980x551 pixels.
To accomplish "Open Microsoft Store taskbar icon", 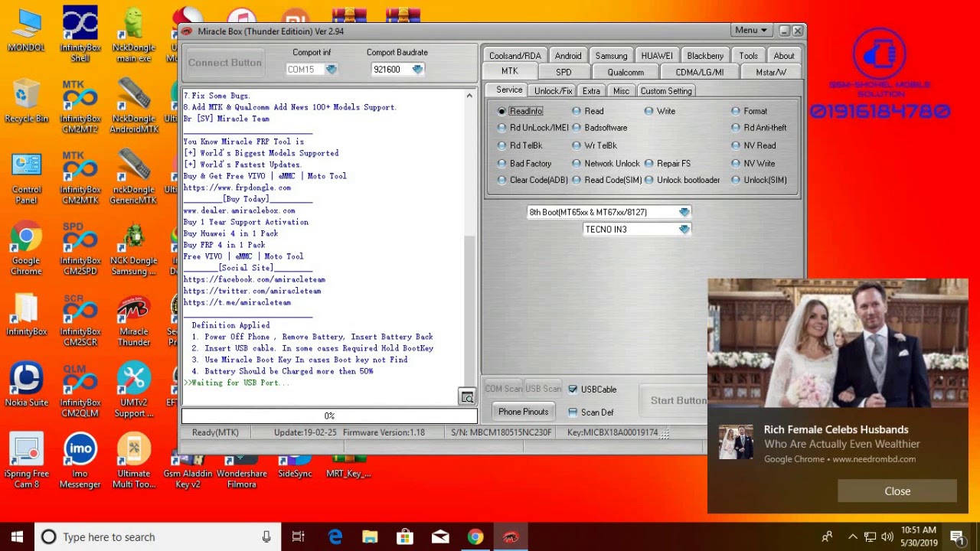I will click(405, 537).
